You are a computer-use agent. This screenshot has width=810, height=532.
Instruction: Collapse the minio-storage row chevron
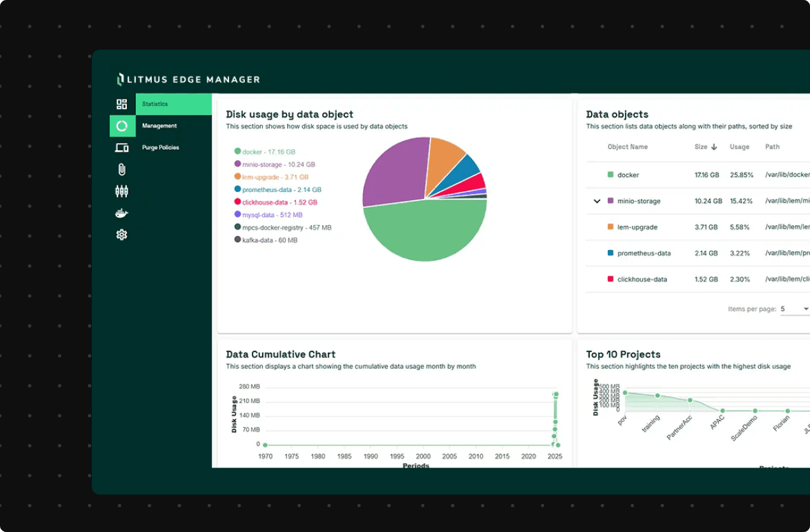(597, 201)
